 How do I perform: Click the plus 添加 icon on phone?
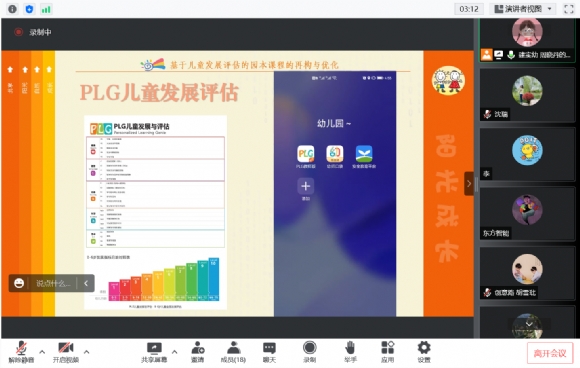coord(306,186)
